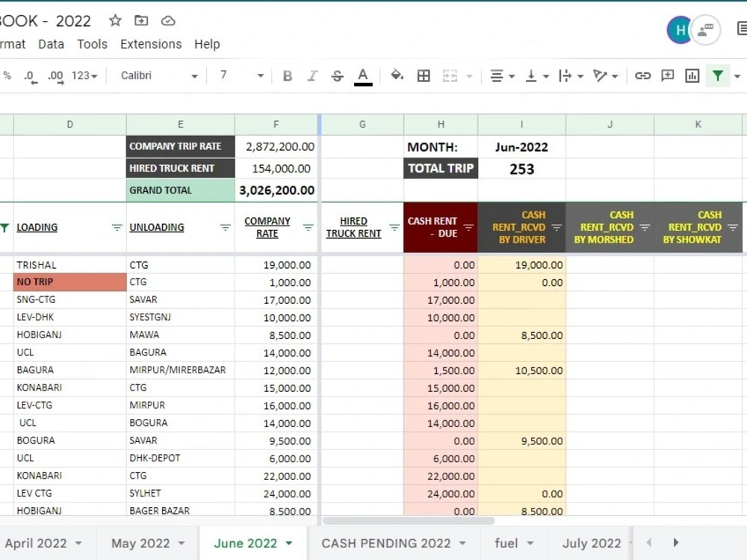Toggle italic formatting
The image size is (747, 560).
click(312, 76)
